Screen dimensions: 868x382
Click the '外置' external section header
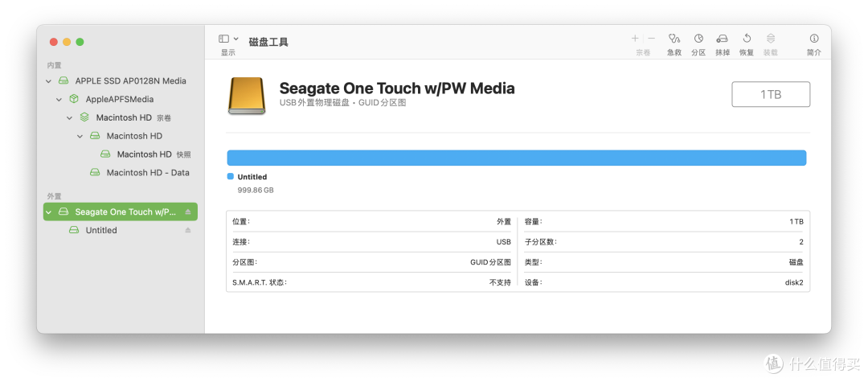[x=55, y=196]
